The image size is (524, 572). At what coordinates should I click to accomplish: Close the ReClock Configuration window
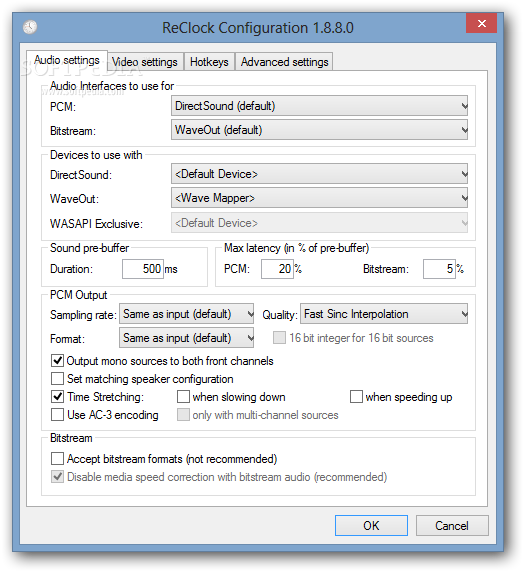[481, 23]
